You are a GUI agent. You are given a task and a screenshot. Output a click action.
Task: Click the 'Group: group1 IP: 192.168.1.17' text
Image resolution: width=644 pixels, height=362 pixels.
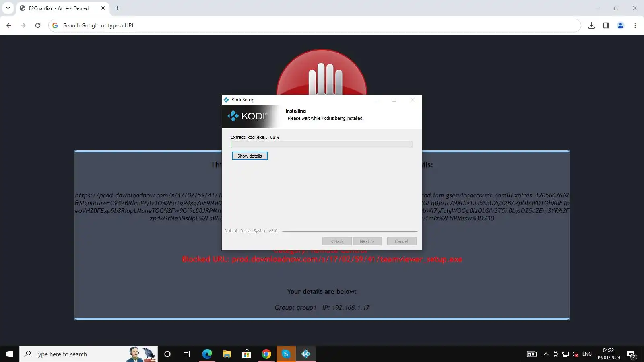point(322,307)
